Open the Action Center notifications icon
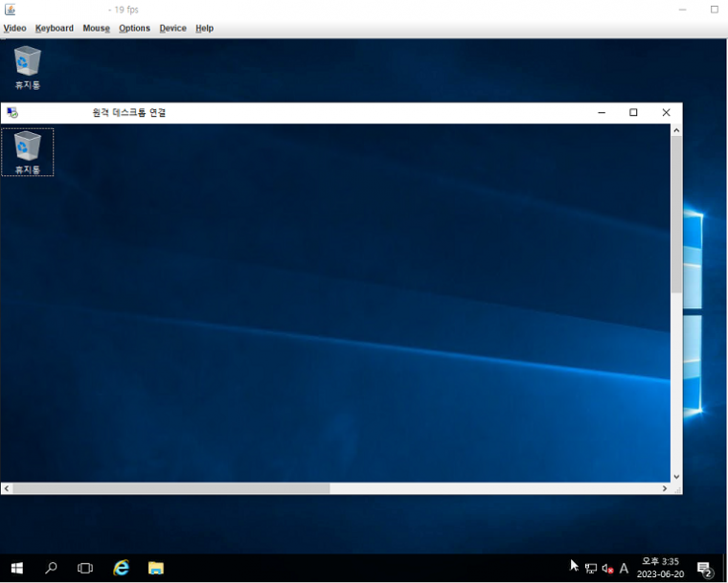 [x=705, y=569]
